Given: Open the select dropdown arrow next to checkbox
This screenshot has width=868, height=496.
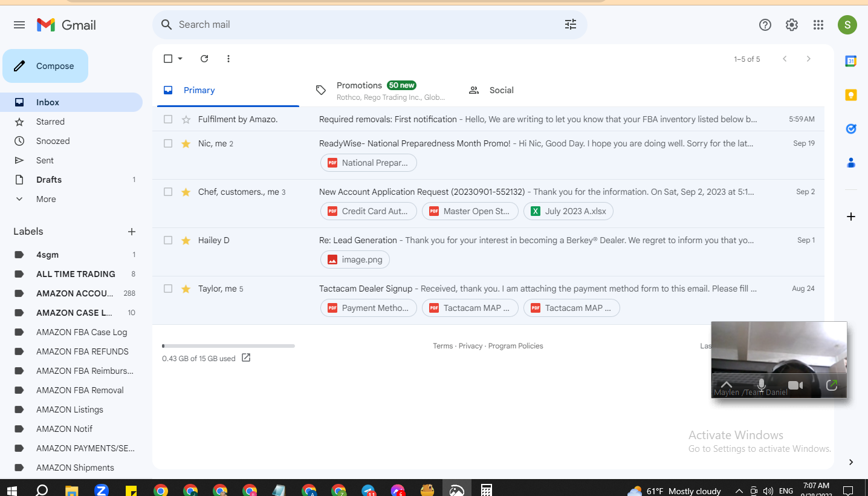Looking at the screenshot, I should point(180,59).
